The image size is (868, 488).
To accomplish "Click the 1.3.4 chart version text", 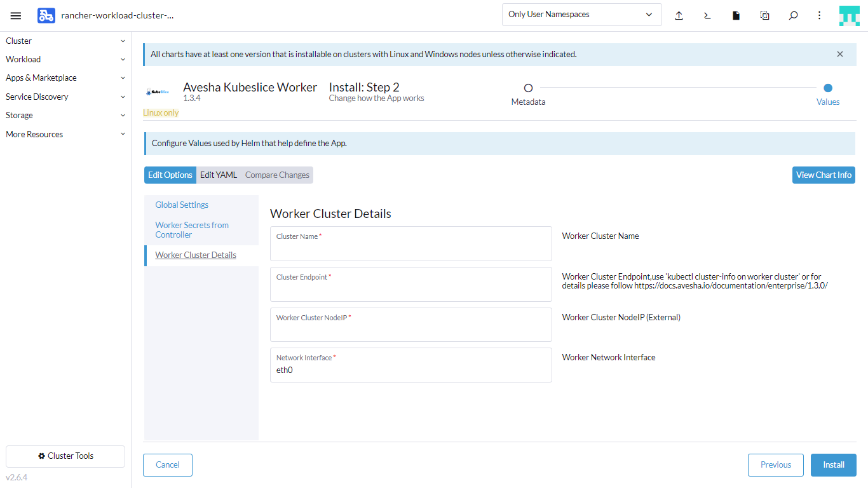I will (192, 98).
